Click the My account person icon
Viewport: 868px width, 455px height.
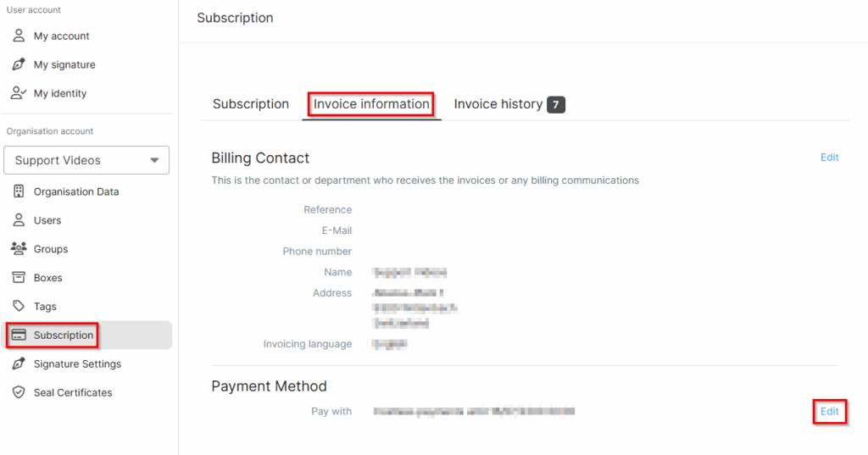coord(19,36)
